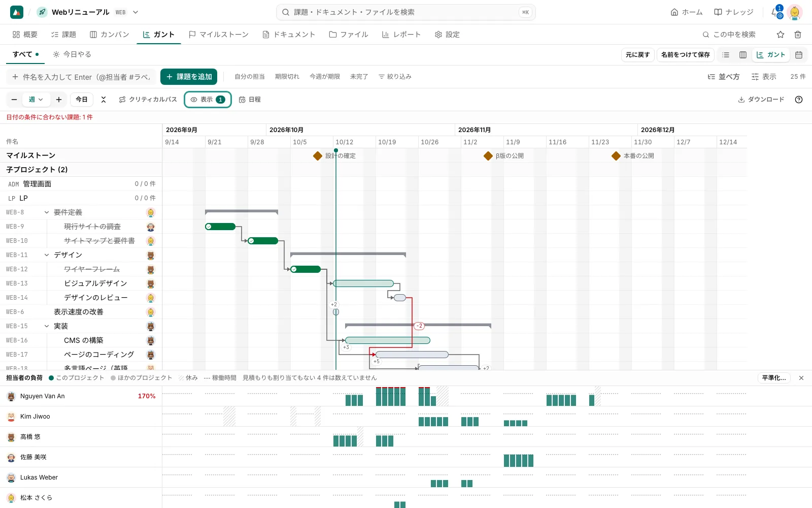This screenshot has width=812, height=508.
Task: Click the ビジュアルデザイン gantt bar
Action: point(363,283)
